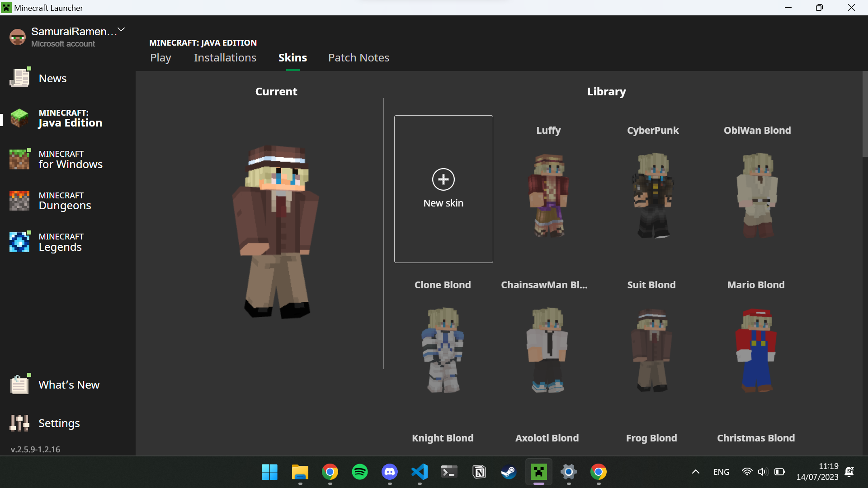Select the ObiWan Blond skin thumbnail
This screenshot has width=868, height=488.
(757, 195)
